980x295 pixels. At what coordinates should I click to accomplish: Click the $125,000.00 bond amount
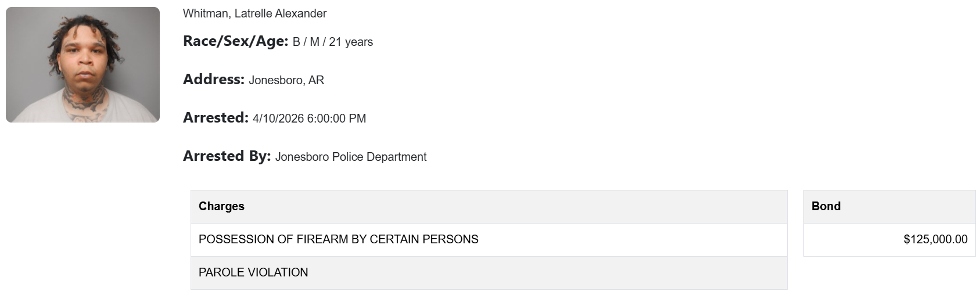coord(935,239)
